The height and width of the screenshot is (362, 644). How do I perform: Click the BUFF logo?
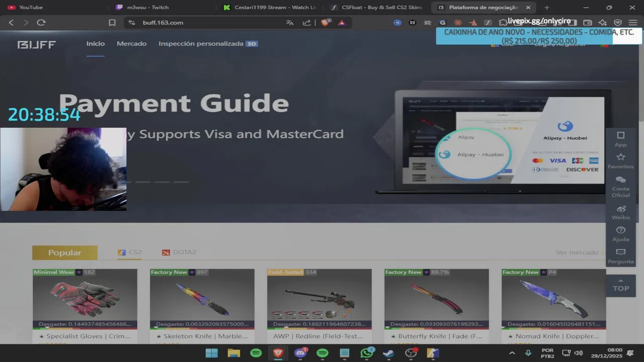(x=36, y=45)
